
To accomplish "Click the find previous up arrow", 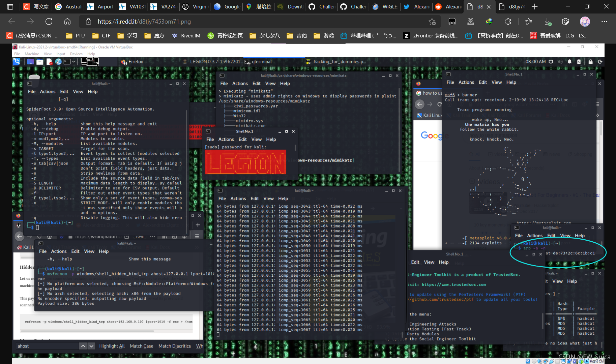I will click(x=83, y=346).
